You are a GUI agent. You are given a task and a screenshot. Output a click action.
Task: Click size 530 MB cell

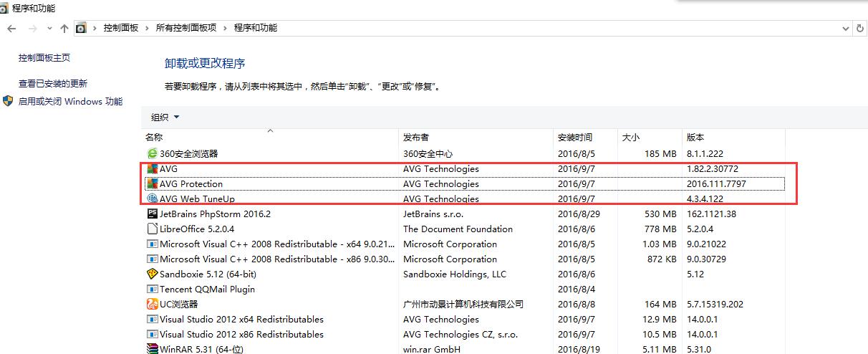(660, 214)
